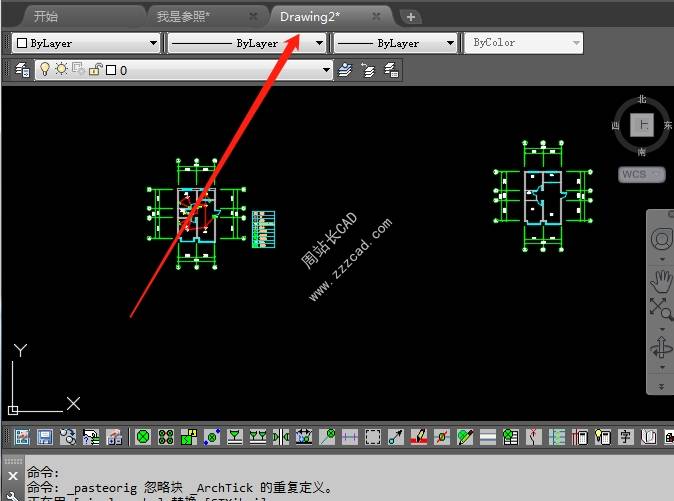Select the Pan hand tool
Screen dimensions: 674x501
(x=661, y=281)
